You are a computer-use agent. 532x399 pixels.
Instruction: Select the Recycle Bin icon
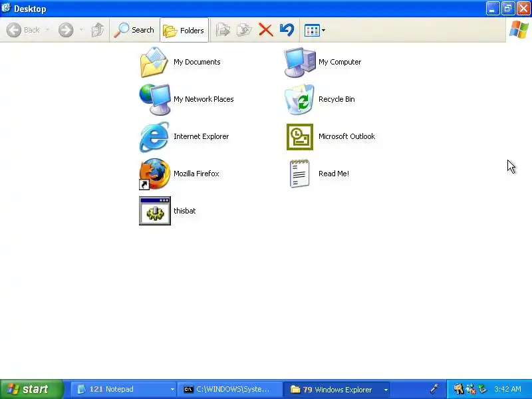coord(300,99)
